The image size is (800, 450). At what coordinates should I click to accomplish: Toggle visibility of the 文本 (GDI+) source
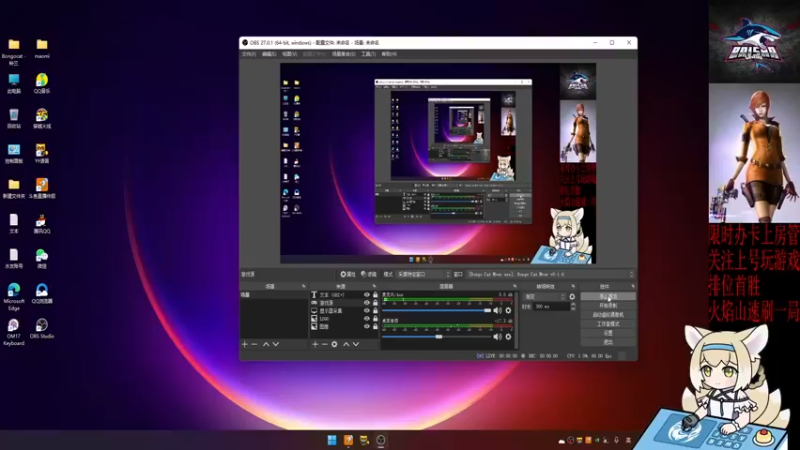(x=366, y=295)
